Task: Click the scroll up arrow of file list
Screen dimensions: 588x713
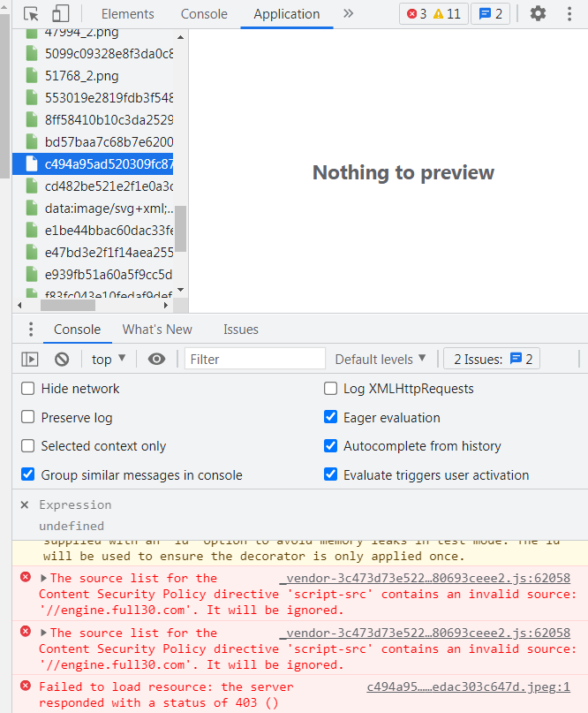Action: [180, 37]
